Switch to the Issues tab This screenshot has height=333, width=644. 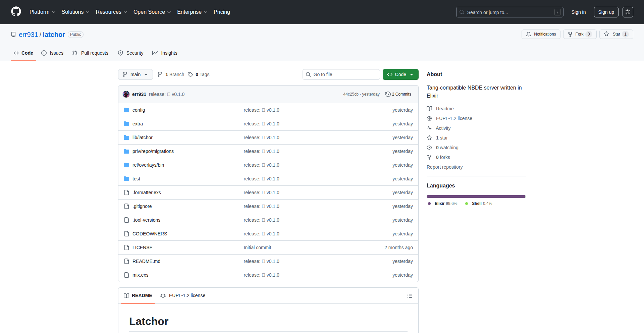coord(52,53)
